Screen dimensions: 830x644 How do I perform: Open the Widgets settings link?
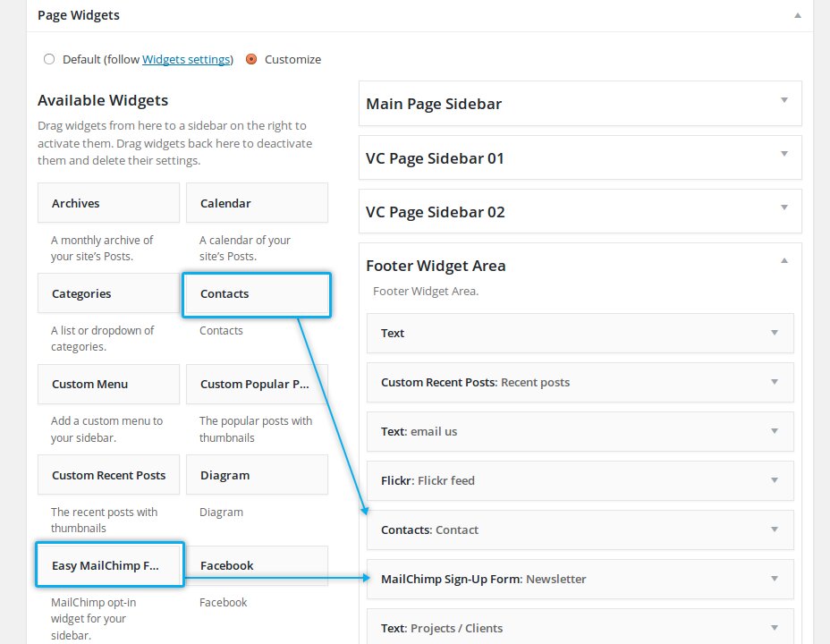pyautogui.click(x=186, y=59)
